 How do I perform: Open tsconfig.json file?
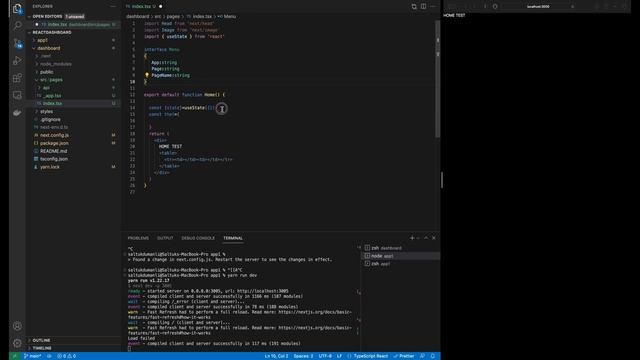[54, 159]
